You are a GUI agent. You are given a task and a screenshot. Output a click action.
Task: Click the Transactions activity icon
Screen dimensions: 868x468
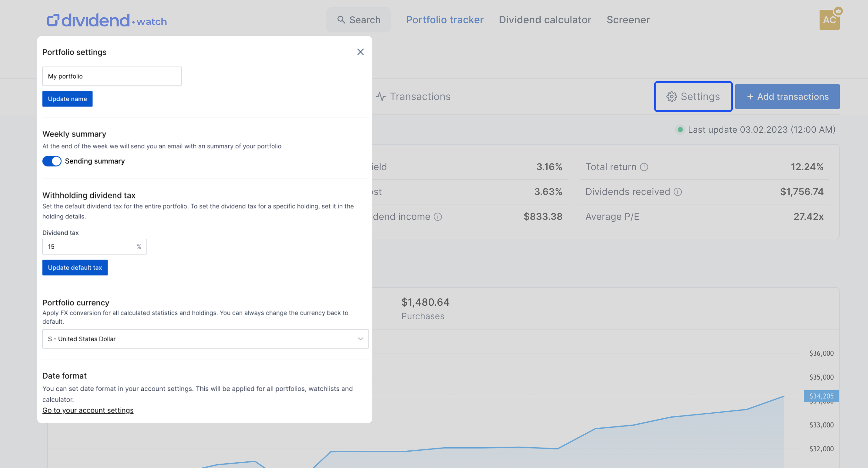(x=381, y=97)
